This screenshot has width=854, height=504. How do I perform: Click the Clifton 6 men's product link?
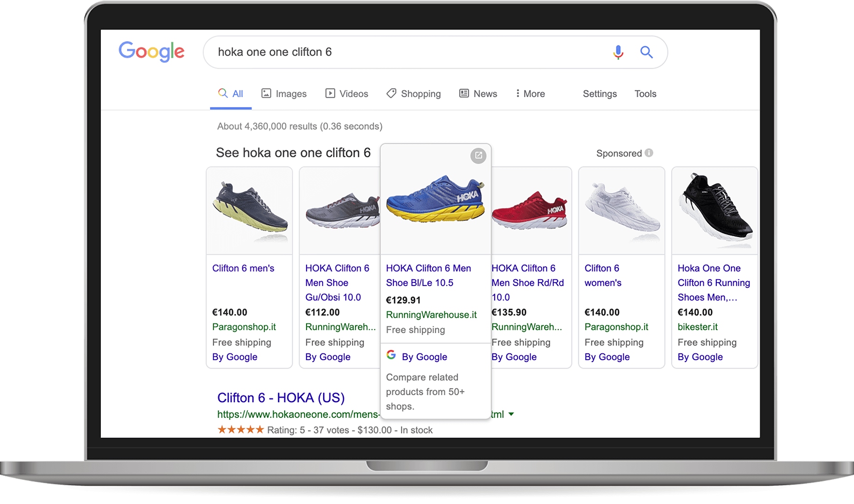click(x=243, y=268)
